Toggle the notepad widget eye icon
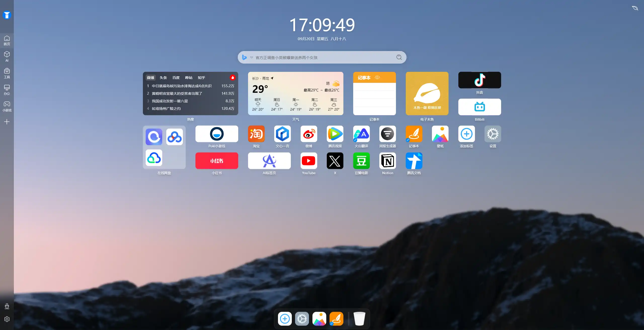The width and height of the screenshot is (644, 330). [377, 77]
